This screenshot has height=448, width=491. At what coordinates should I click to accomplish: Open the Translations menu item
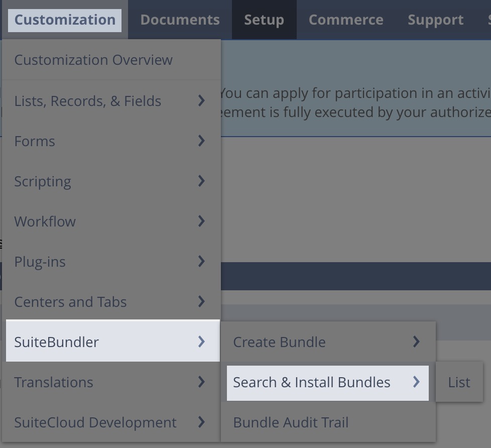(111, 382)
